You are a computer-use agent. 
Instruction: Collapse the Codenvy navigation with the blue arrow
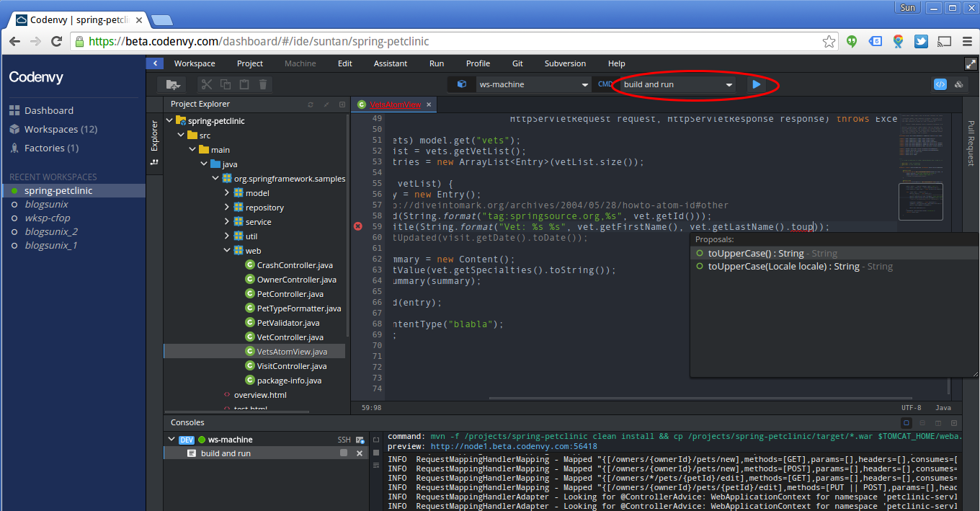[155, 63]
